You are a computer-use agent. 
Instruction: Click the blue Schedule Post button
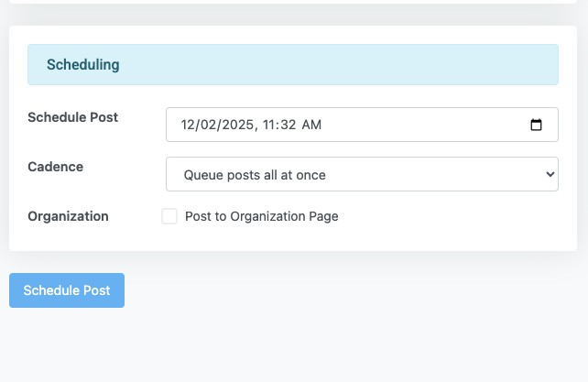point(67,290)
